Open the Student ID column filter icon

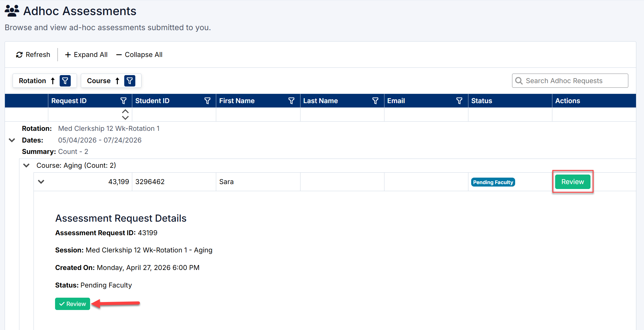tap(207, 101)
